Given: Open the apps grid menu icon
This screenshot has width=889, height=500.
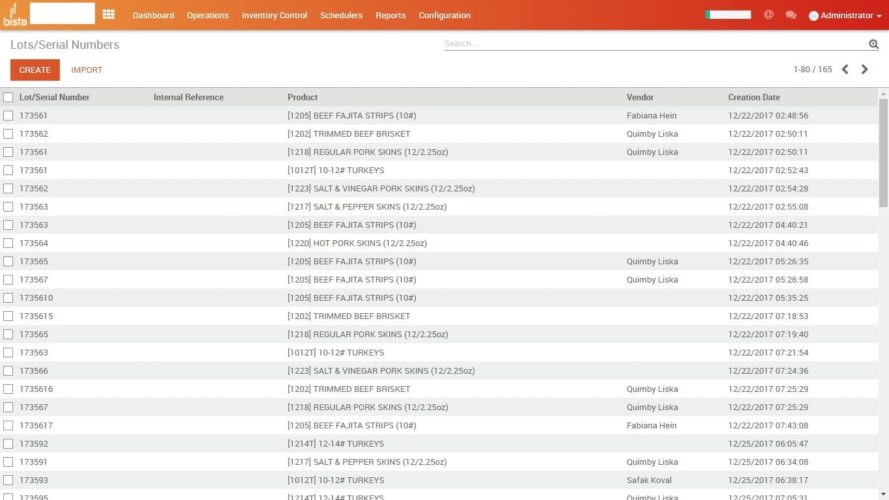Looking at the screenshot, I should tap(109, 15).
